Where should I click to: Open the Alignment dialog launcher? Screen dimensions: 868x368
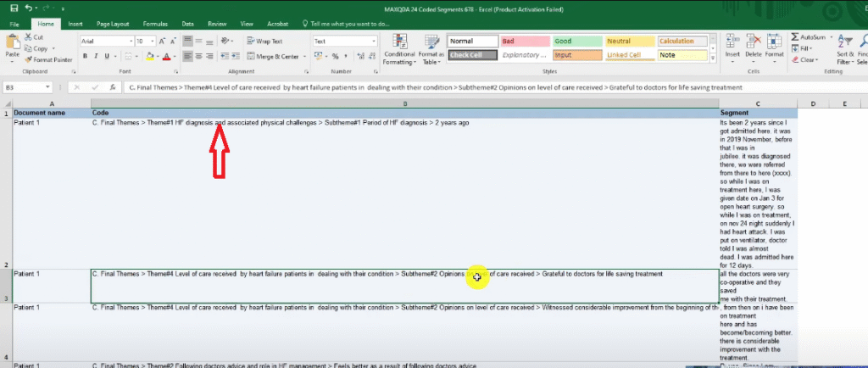click(x=306, y=72)
